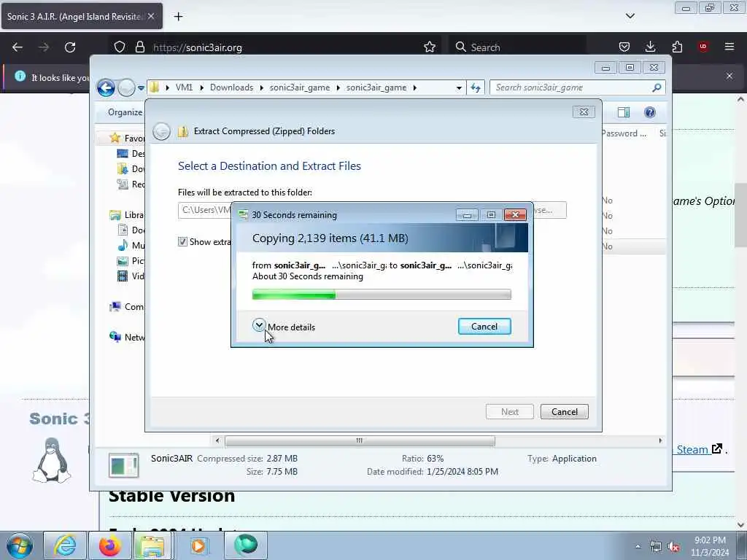The image size is (747, 560).
Task: Click the green file-copy taskbar icon
Action: 246,545
